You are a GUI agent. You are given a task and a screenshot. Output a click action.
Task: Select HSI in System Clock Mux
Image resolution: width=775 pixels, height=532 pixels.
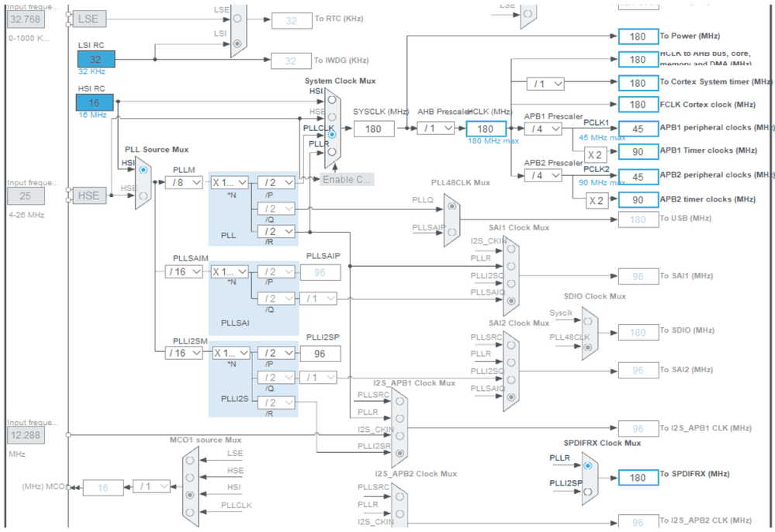click(x=332, y=100)
